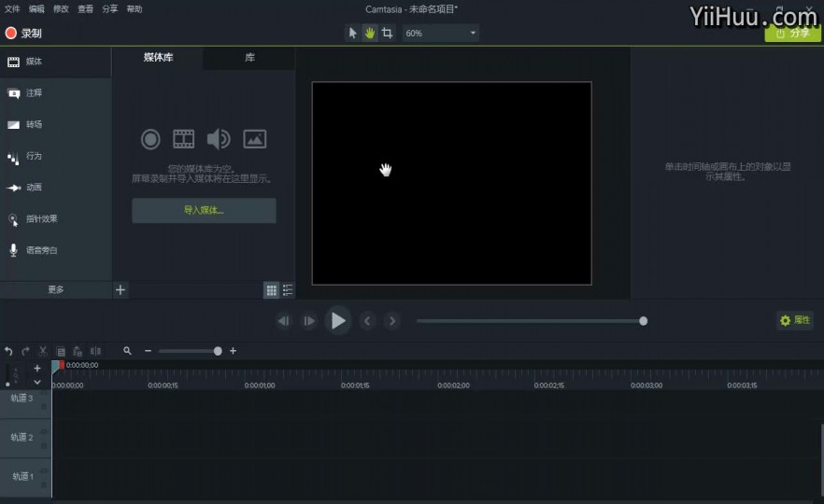This screenshot has width=824, height=504.
Task: Open the 修改 menu
Action: (61, 9)
